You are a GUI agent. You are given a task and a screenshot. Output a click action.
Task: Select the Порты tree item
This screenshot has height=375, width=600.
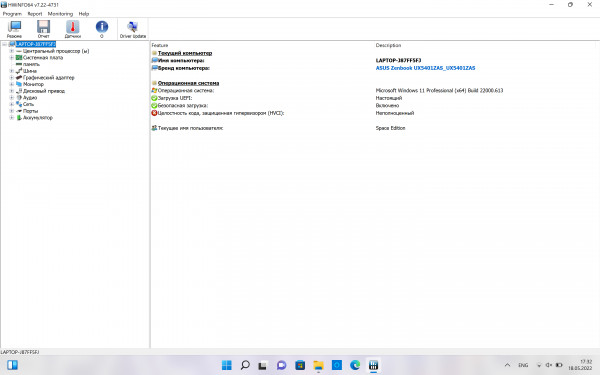pos(31,111)
